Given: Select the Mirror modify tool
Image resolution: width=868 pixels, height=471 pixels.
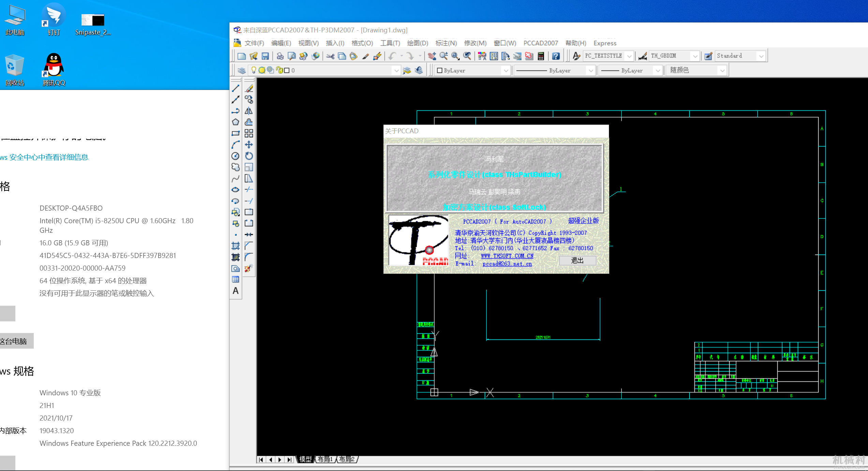Looking at the screenshot, I should click(x=249, y=111).
